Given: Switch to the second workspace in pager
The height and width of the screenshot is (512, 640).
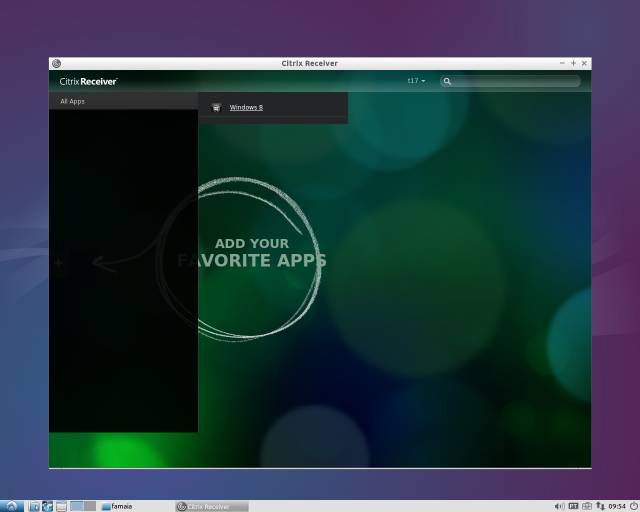Looking at the screenshot, I should (90, 506).
